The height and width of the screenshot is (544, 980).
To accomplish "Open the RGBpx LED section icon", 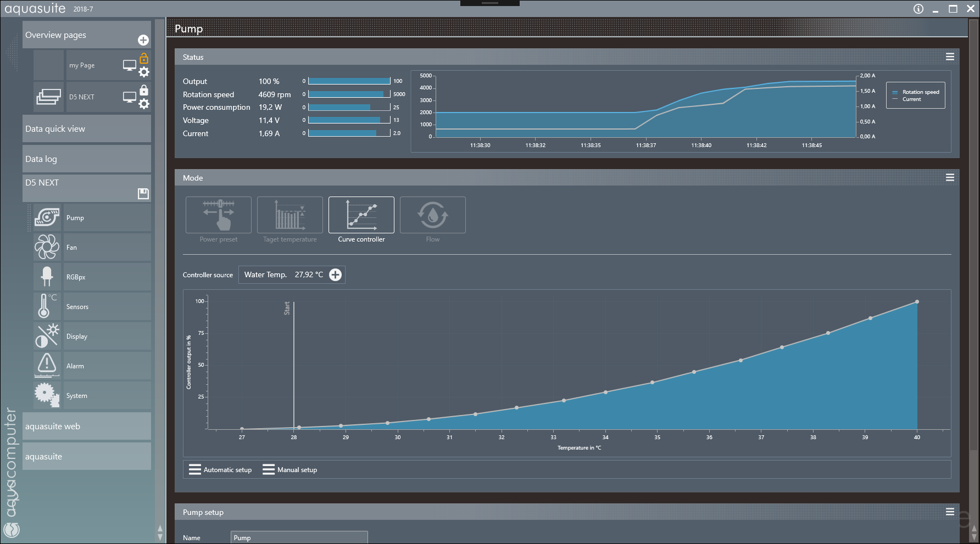I will point(47,277).
